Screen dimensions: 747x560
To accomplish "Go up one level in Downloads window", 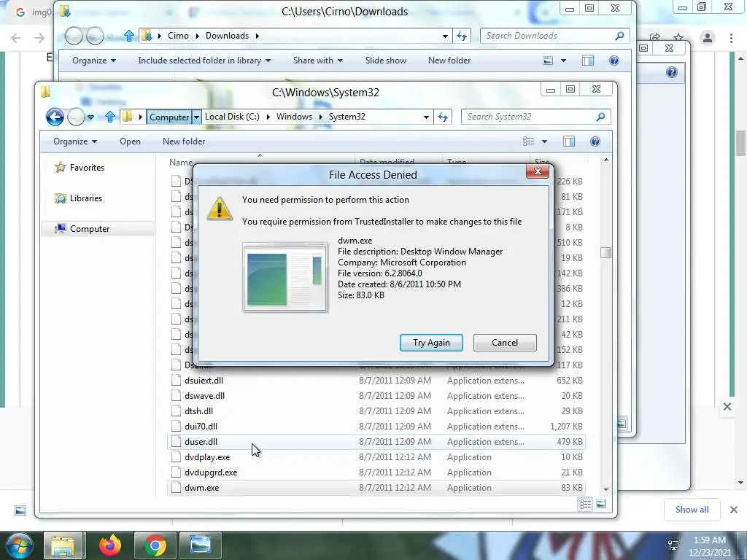I will pos(128,36).
